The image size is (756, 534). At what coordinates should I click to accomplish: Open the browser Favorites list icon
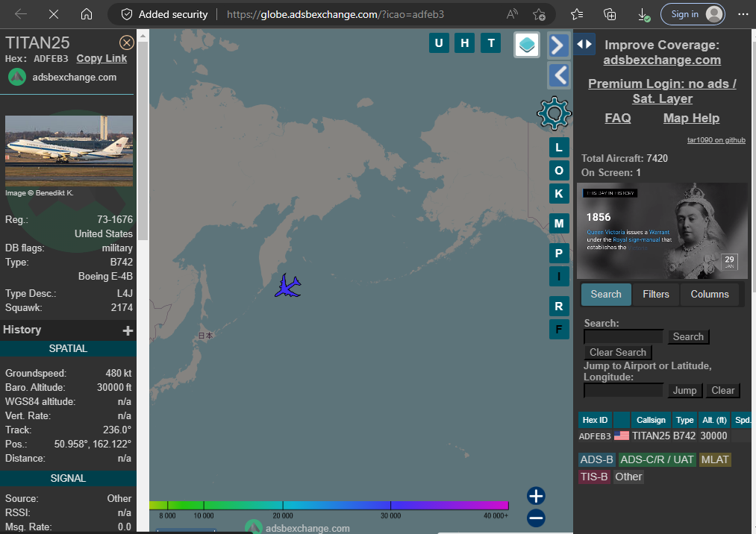pyautogui.click(x=577, y=14)
